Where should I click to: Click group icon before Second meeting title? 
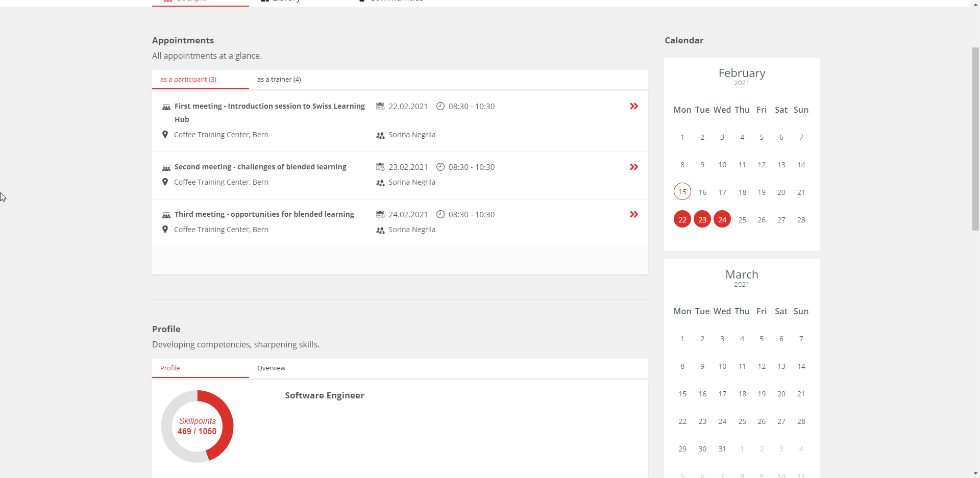(x=166, y=167)
